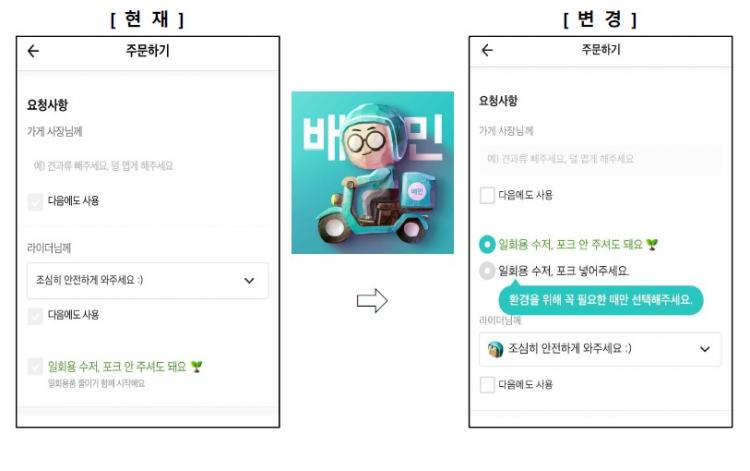Tap back arrow in right 변경 screen

pyautogui.click(x=487, y=50)
